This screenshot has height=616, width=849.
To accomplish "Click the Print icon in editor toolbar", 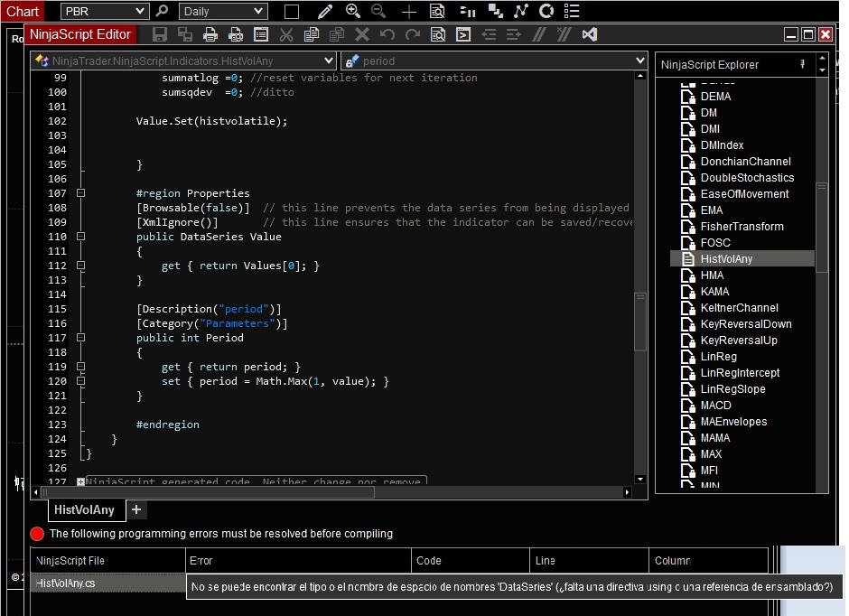I will tap(210, 35).
